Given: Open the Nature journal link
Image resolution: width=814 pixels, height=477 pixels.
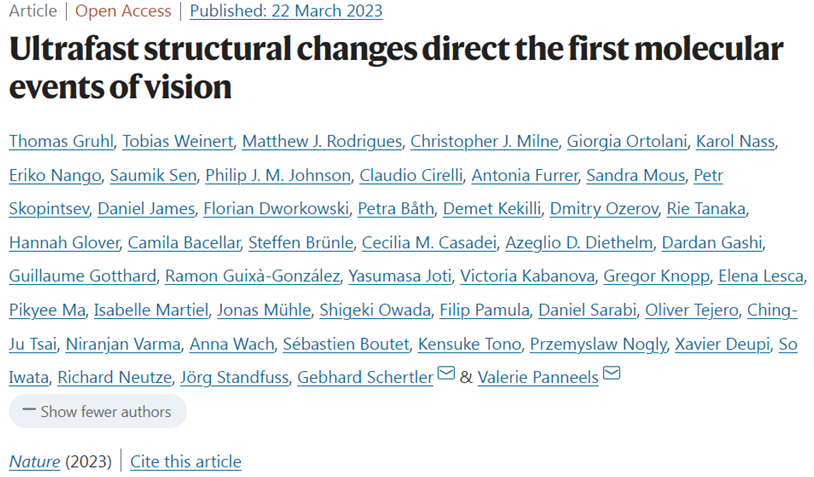Looking at the screenshot, I should point(34,461).
